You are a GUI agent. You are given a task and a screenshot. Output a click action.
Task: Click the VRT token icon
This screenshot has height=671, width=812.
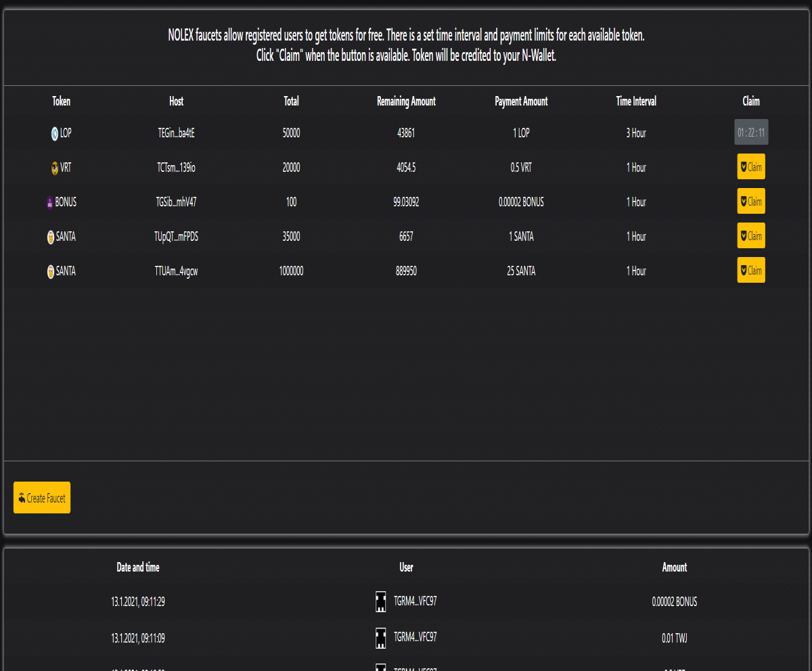click(55, 168)
